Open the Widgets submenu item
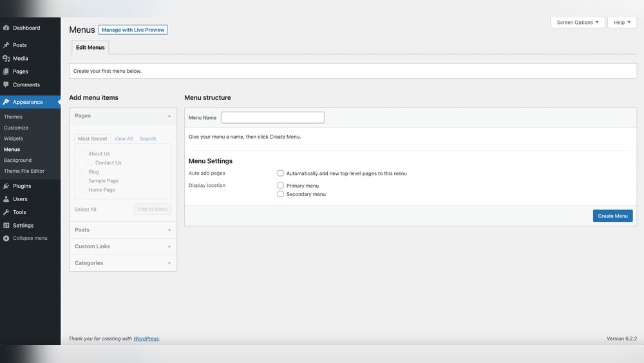The height and width of the screenshot is (363, 644). pos(14,139)
